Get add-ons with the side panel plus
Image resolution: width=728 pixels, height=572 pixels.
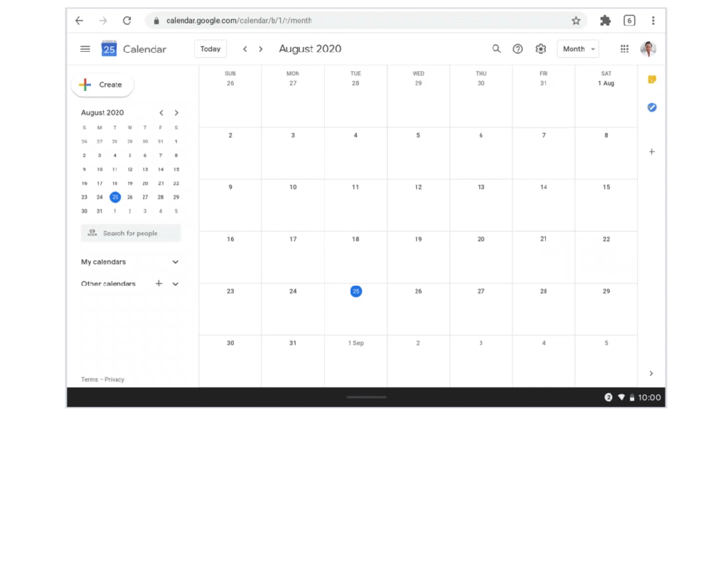tap(652, 151)
